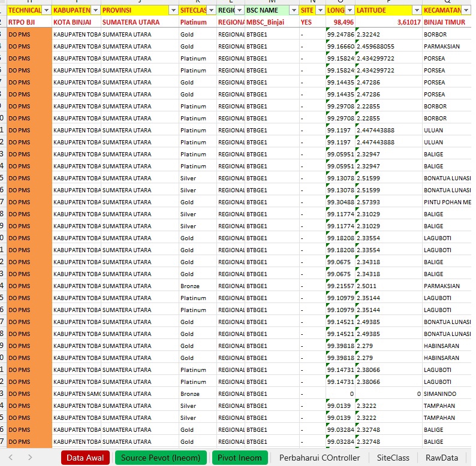Open the SITE column filter dropdown
The image size is (476, 466).
coord(321,10)
